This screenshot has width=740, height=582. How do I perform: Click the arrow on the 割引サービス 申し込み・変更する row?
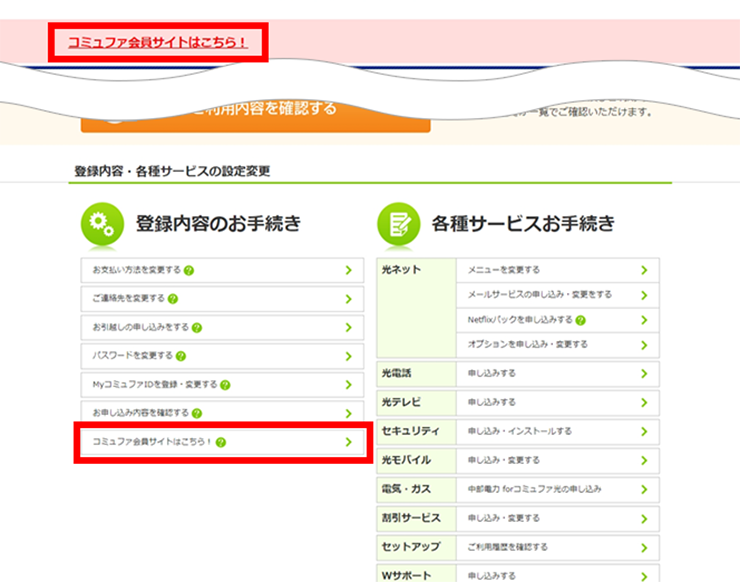tap(644, 519)
